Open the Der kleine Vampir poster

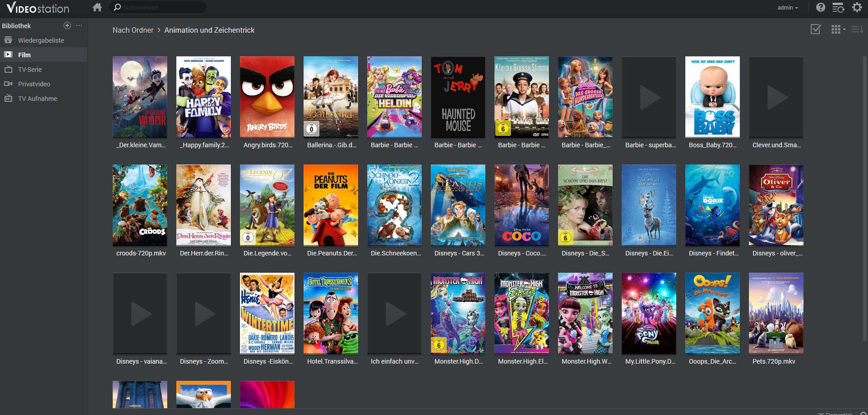(140, 97)
